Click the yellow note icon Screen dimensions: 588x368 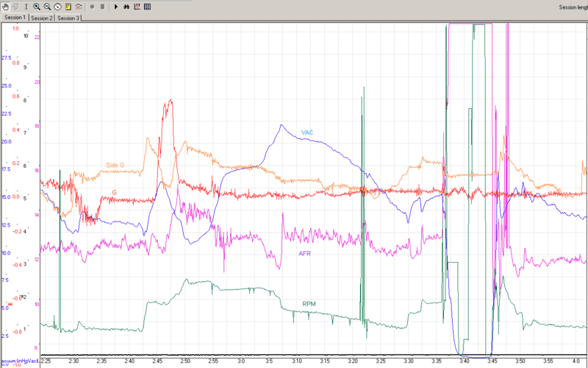68,7
